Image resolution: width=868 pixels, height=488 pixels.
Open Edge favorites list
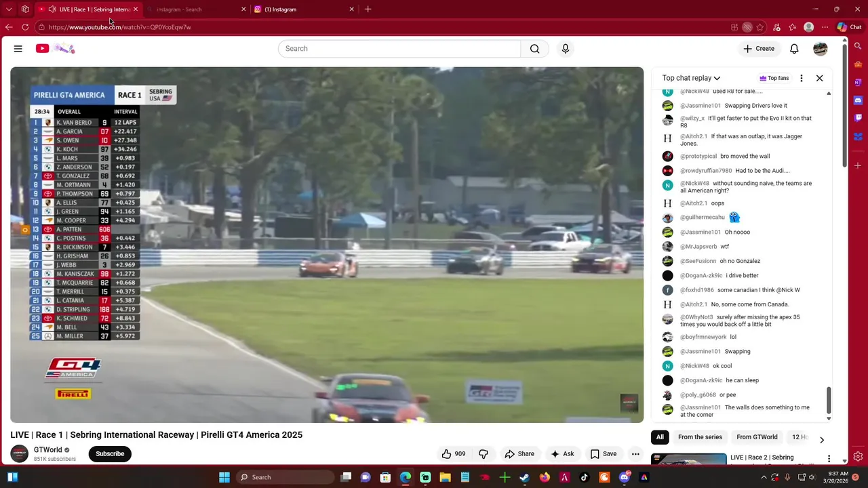click(793, 27)
